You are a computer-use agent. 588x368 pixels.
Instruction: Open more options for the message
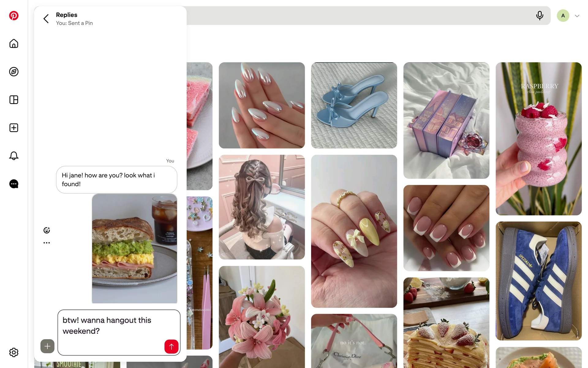tap(47, 243)
